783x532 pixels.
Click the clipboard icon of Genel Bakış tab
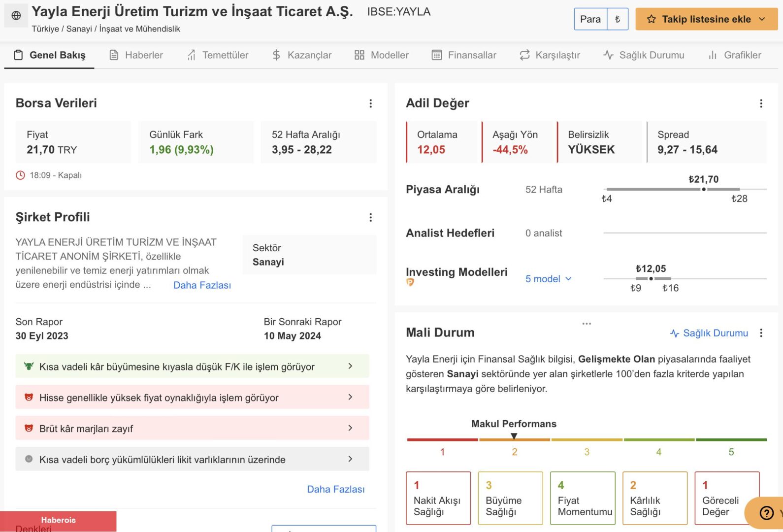tap(18, 55)
